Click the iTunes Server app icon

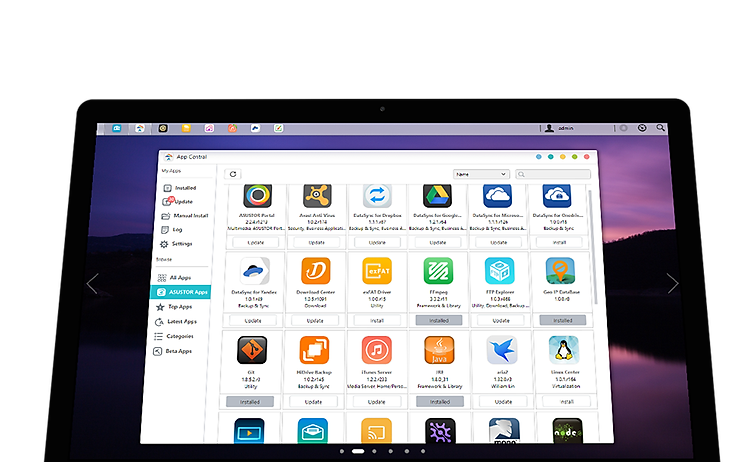pyautogui.click(x=376, y=349)
